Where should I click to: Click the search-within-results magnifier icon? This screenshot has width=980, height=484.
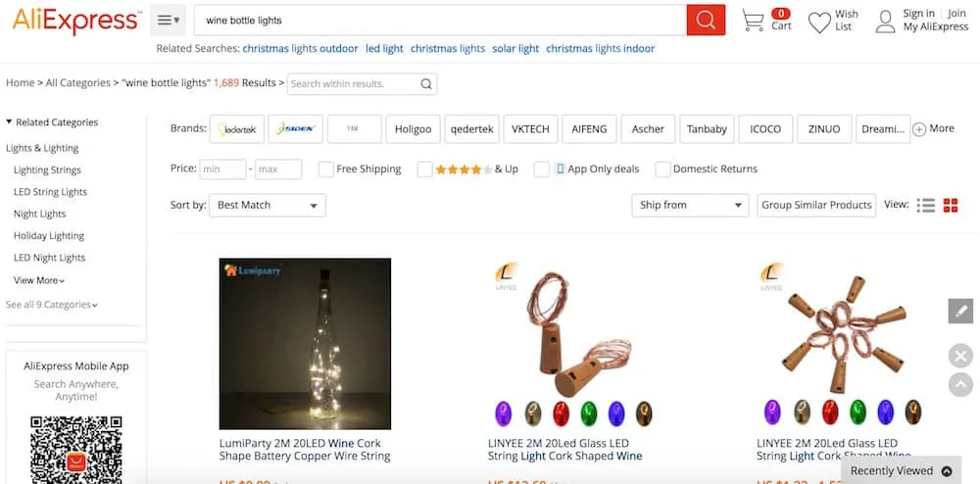tap(426, 83)
